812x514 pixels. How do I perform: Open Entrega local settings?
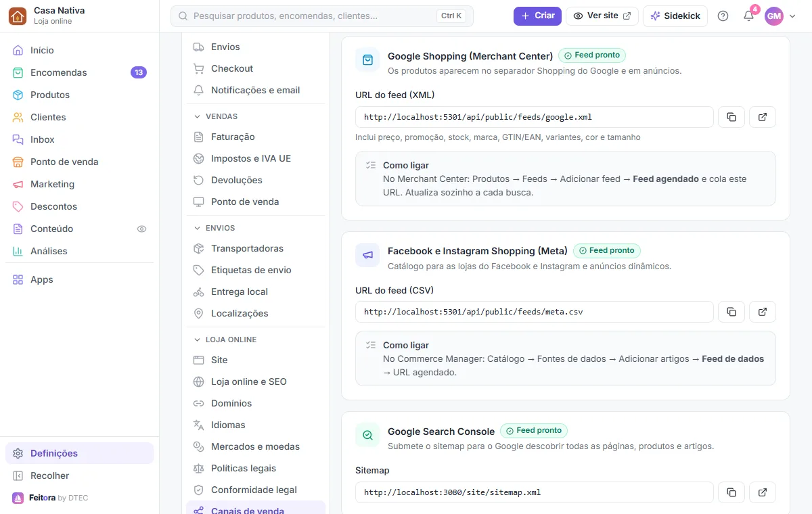tap(256, 291)
